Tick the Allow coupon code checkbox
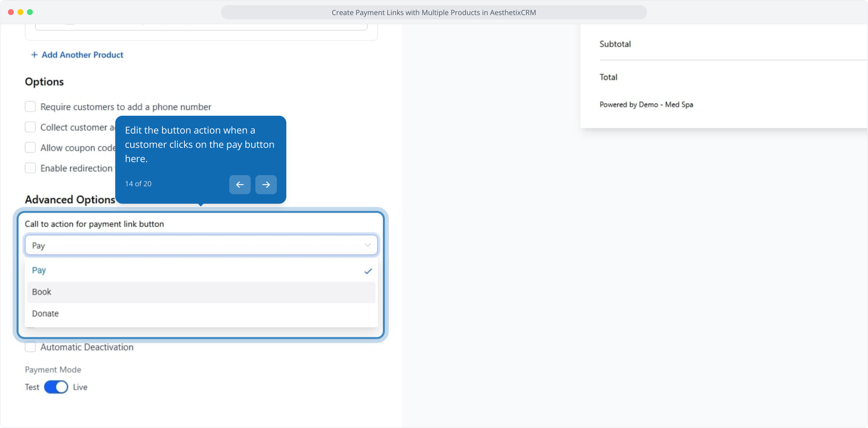 pos(30,148)
